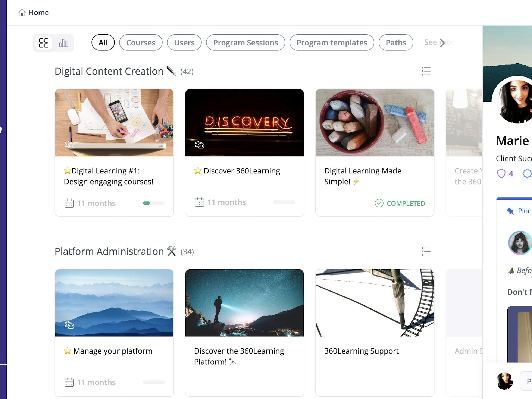The width and height of the screenshot is (532, 399).
Task: Click calendar icon on Digital Learning #1 card
Action: [x=69, y=203]
